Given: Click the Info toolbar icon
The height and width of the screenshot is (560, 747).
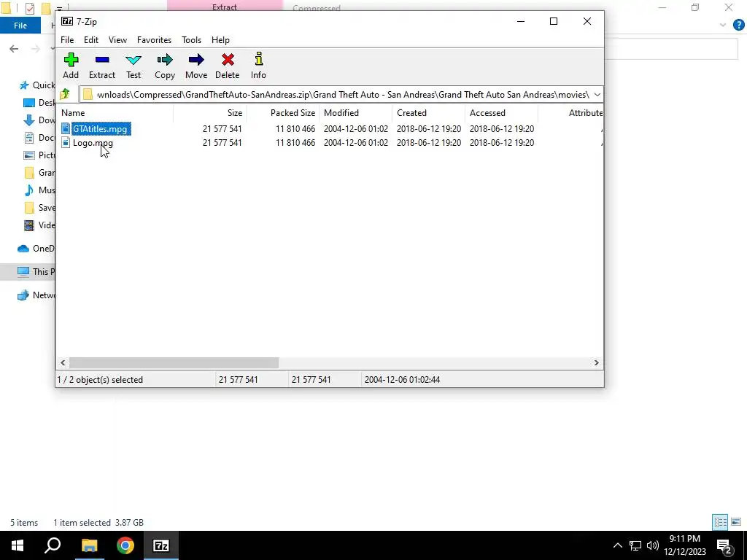Looking at the screenshot, I should [x=258, y=66].
